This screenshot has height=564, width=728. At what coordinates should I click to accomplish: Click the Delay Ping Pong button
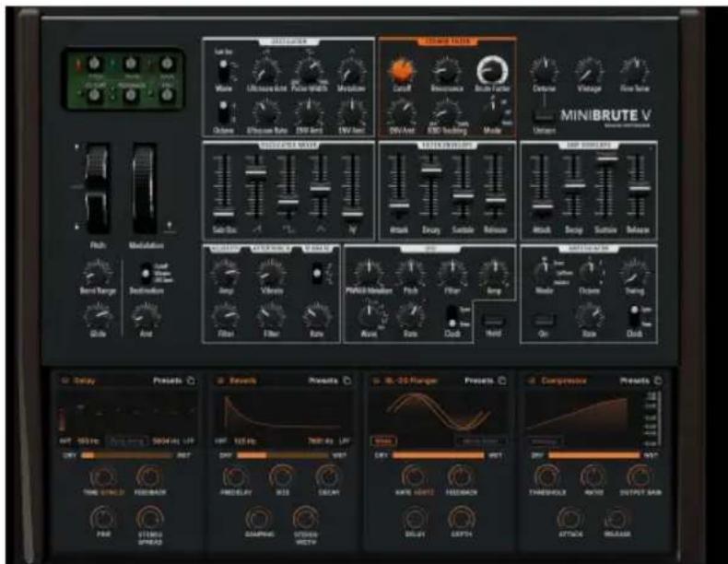click(127, 441)
